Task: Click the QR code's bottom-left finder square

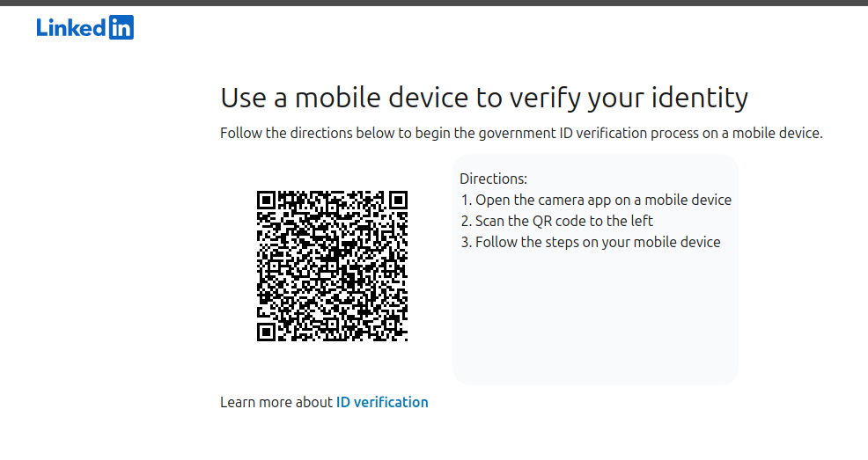Action: click(266, 332)
